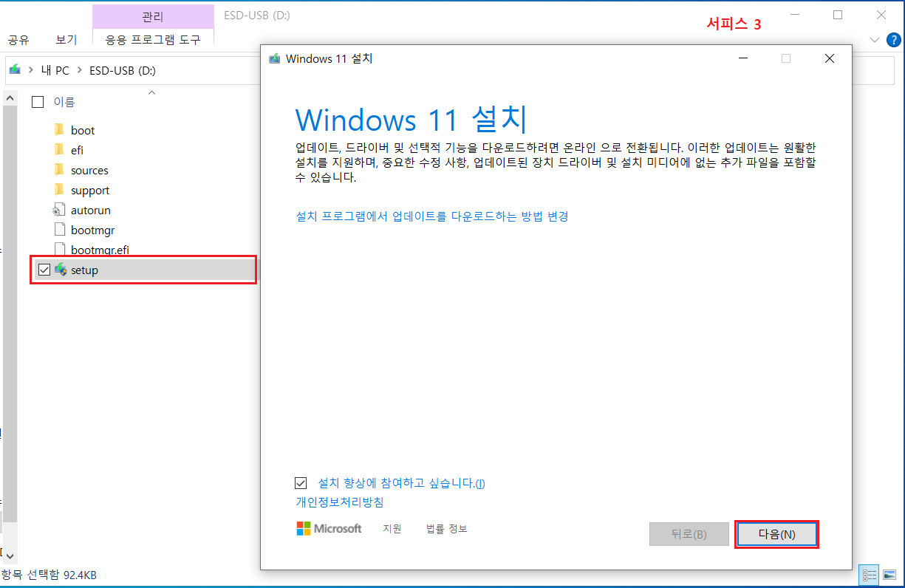905x588 pixels.
Task: Select the setup file name
Action: (x=84, y=270)
